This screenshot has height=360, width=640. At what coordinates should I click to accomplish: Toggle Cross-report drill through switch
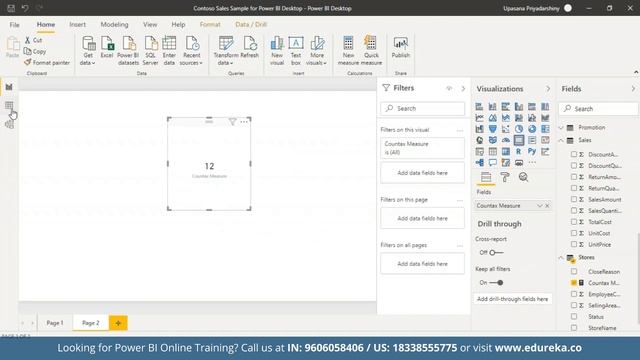click(496, 253)
